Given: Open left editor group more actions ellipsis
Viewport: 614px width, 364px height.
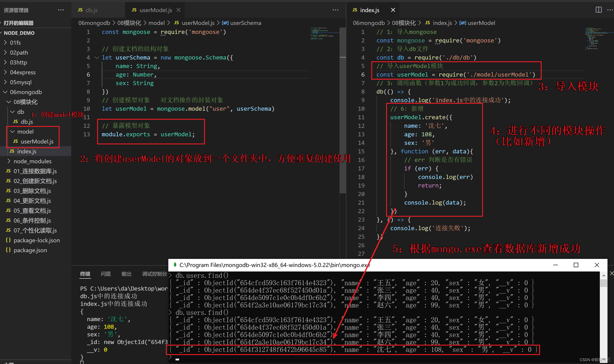Looking at the screenshot, I should pyautogui.click(x=335, y=10).
